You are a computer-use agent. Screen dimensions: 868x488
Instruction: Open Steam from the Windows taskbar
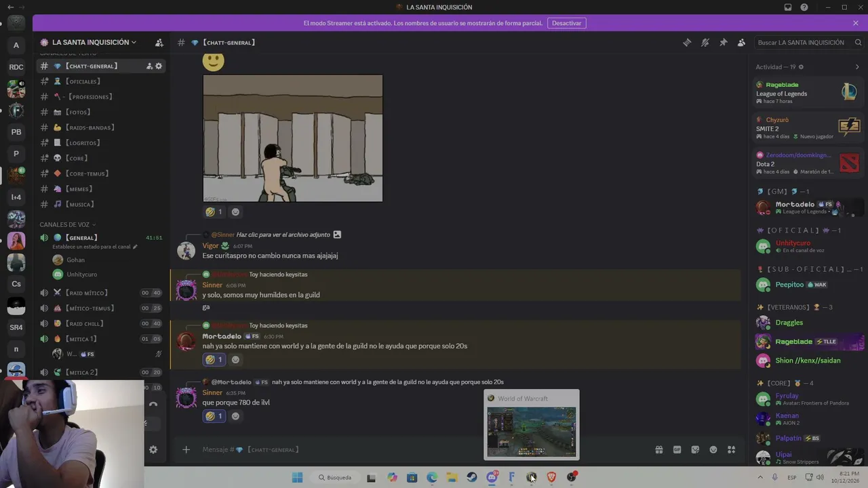(x=472, y=477)
